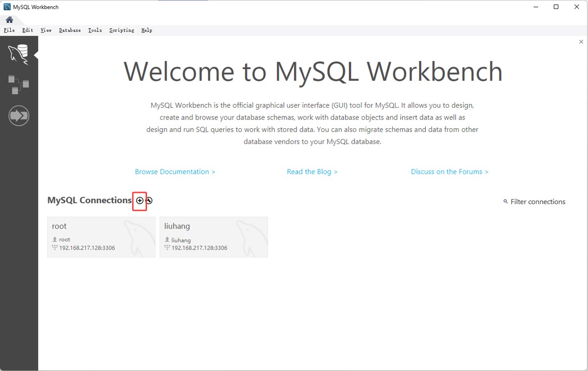The width and height of the screenshot is (588, 371).
Task: Open the View menu
Action: 46,30
